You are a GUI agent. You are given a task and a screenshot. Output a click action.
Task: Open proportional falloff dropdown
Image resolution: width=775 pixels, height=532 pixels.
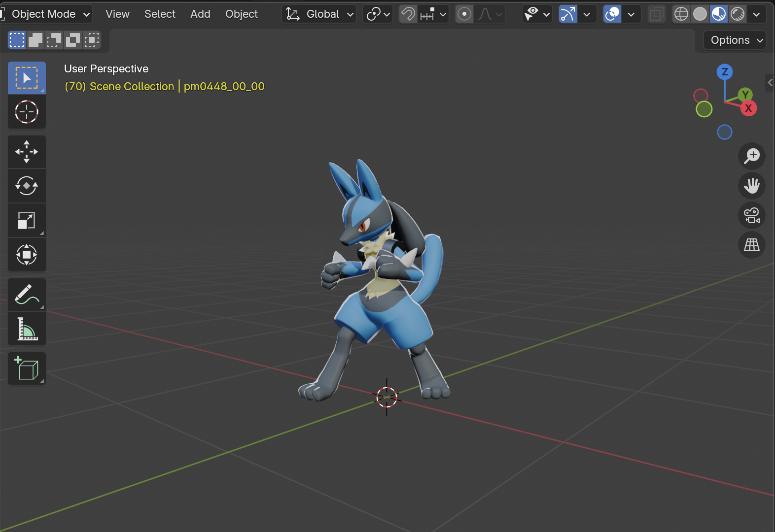(490, 14)
